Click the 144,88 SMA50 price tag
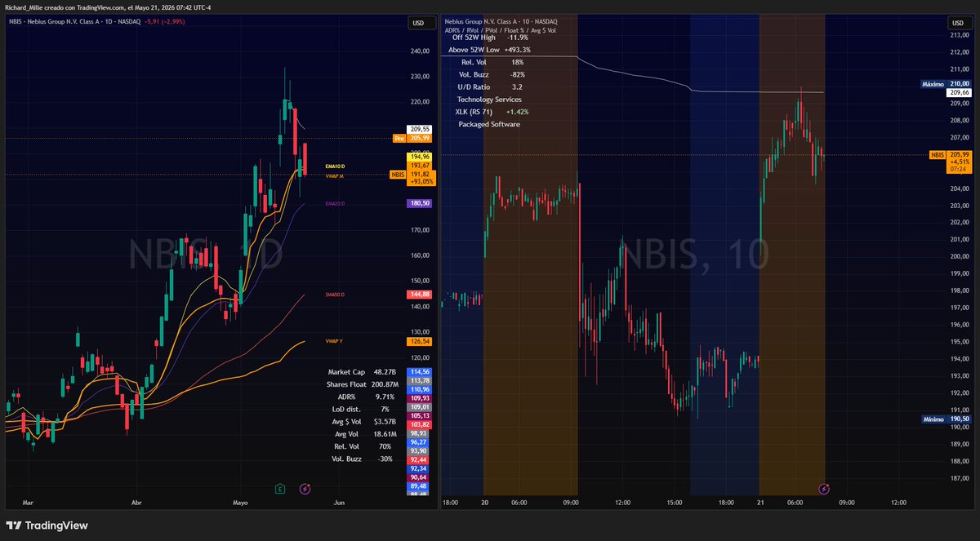Image resolution: width=980 pixels, height=541 pixels. pyautogui.click(x=421, y=294)
